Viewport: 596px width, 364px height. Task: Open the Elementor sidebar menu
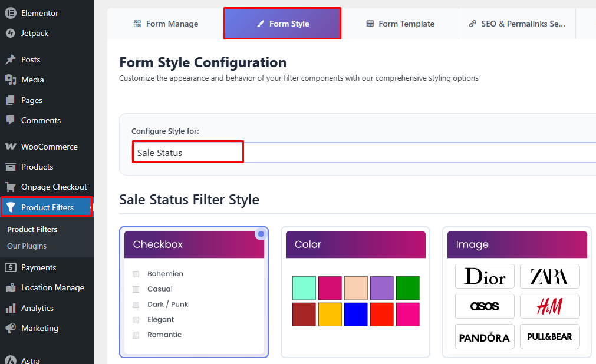38,12
